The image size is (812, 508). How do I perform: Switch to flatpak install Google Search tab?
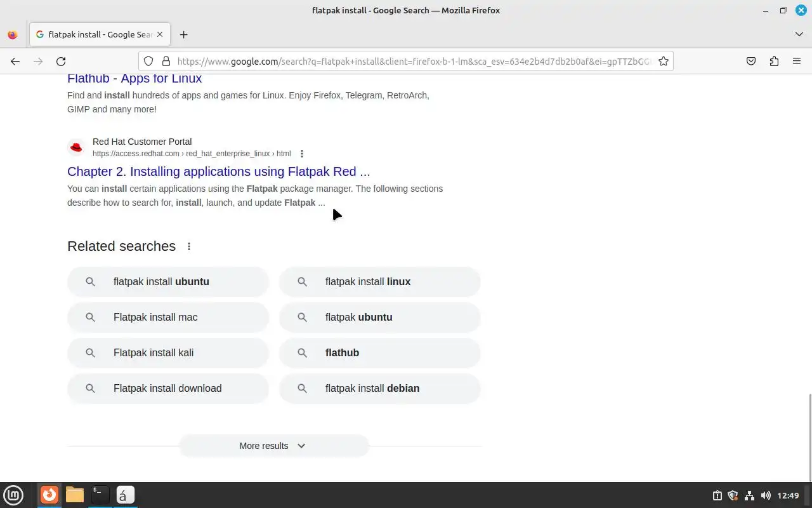(100, 34)
